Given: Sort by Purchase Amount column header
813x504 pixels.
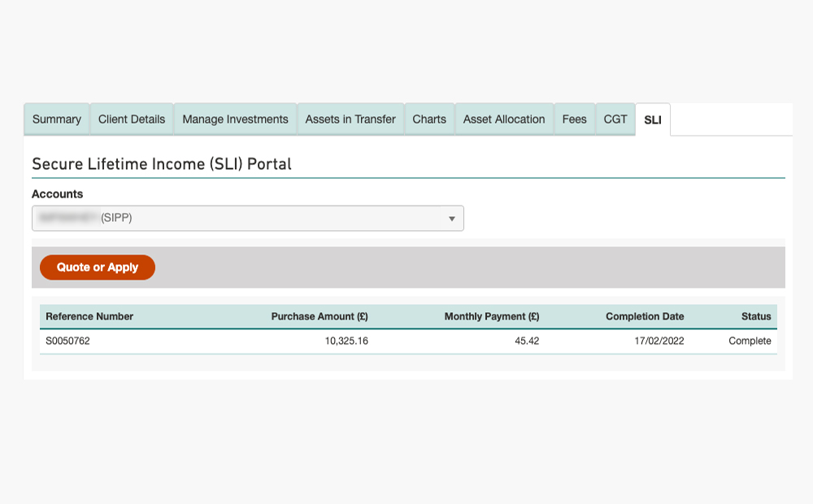Looking at the screenshot, I should click(x=320, y=316).
